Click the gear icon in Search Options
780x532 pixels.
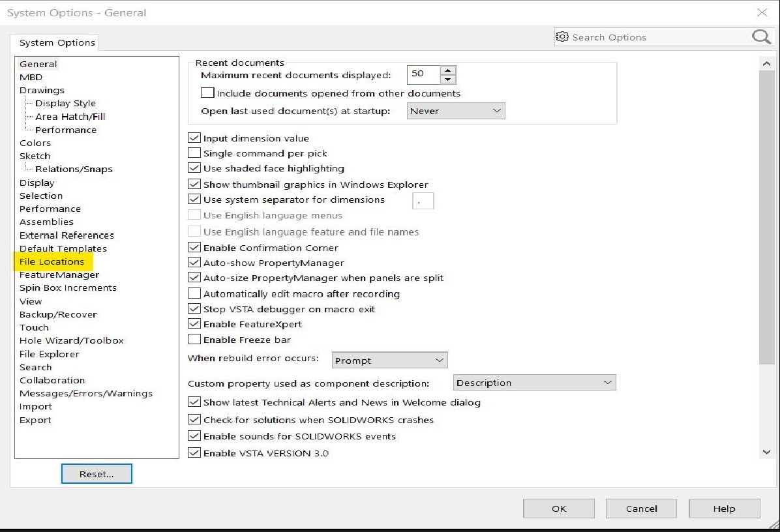pyautogui.click(x=562, y=37)
